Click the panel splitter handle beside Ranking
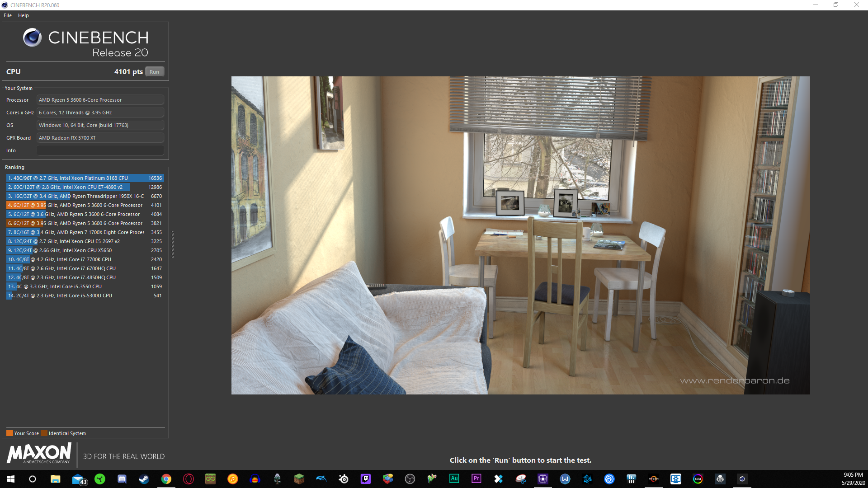Image resolution: width=868 pixels, height=488 pixels. point(173,244)
